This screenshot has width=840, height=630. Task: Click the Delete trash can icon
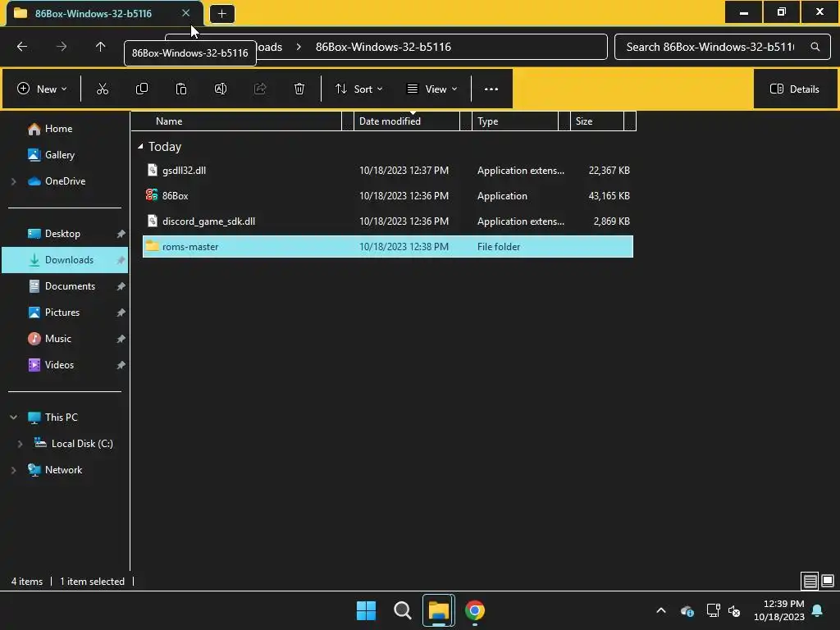pos(299,89)
